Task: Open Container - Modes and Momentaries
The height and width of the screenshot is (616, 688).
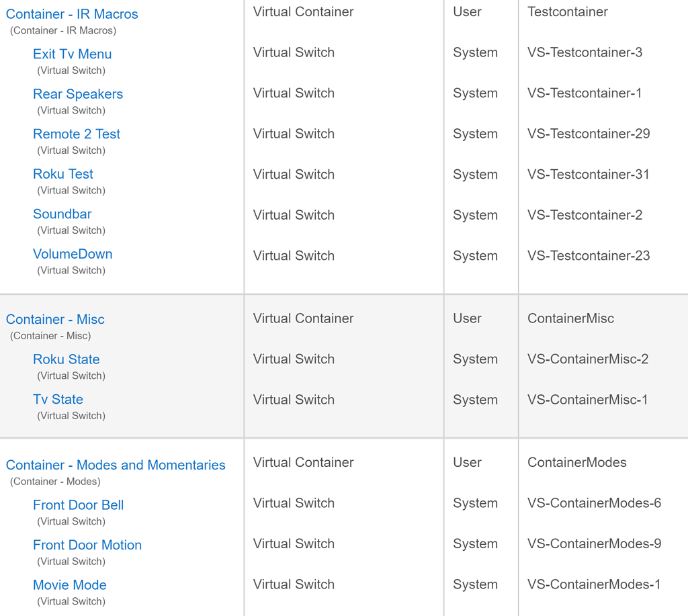Action: click(x=116, y=465)
